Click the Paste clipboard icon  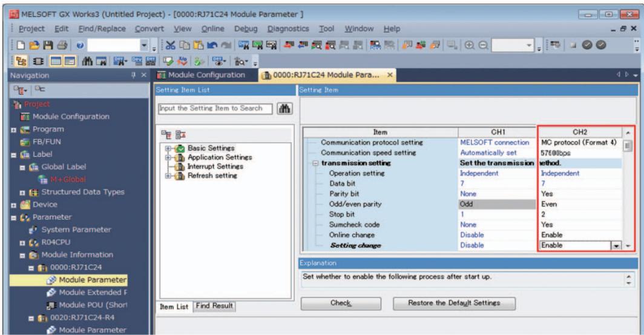199,45
